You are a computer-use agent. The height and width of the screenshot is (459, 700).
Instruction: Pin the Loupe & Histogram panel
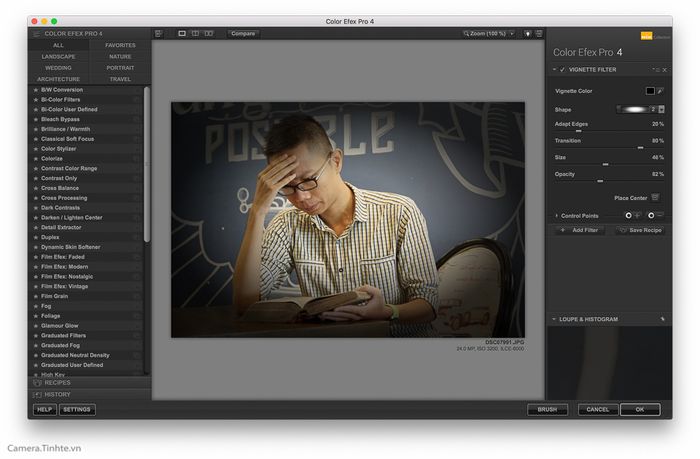(662, 319)
